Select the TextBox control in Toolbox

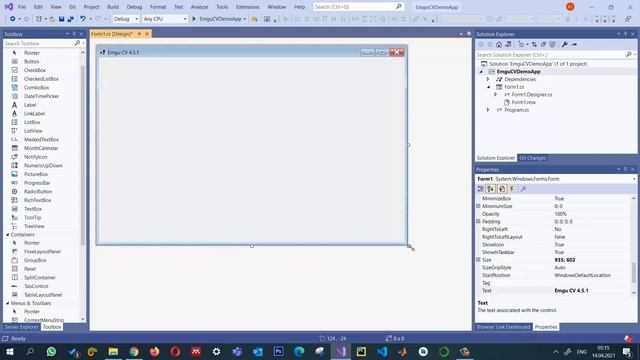33,209
